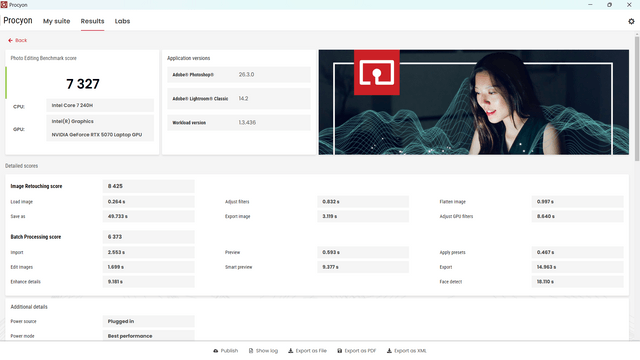Click the Procyon app logo in title bar
This screenshot has width=640, height=360.
point(4,5)
